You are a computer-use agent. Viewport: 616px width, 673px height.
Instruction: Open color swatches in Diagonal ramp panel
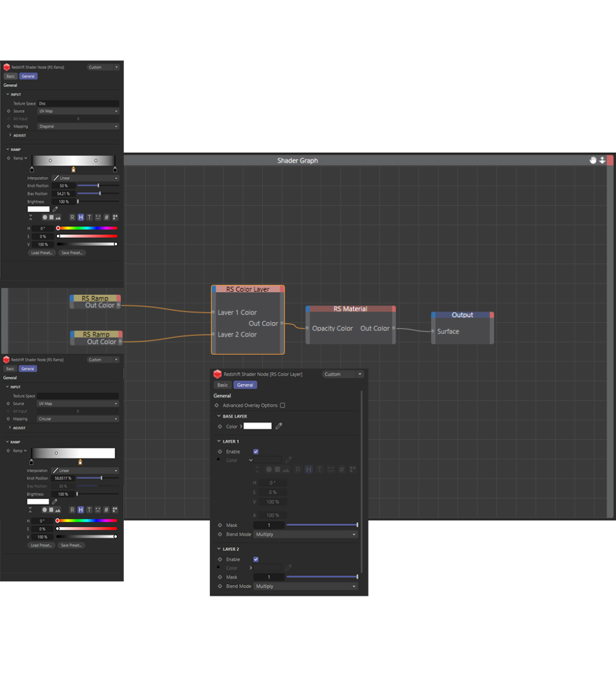click(115, 217)
